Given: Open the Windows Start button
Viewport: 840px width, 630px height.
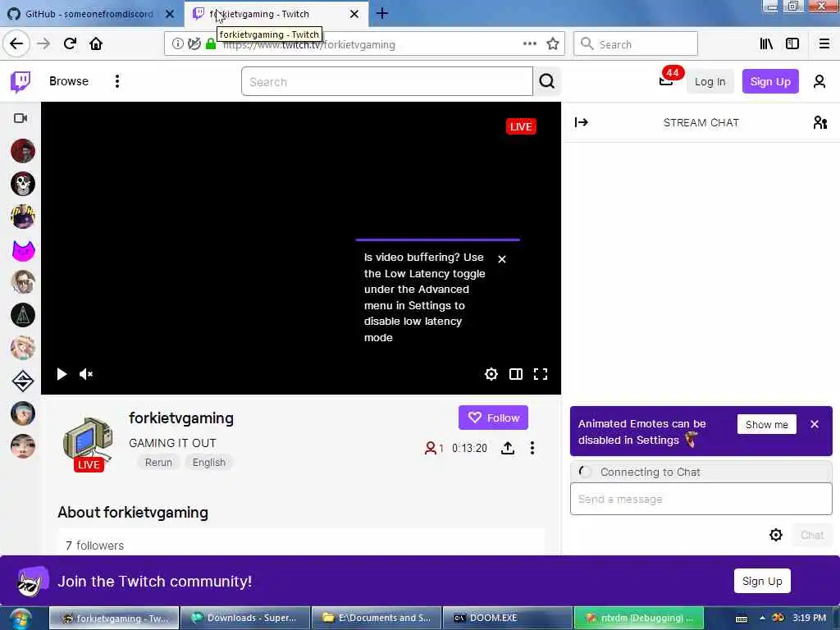Looking at the screenshot, I should [21, 619].
